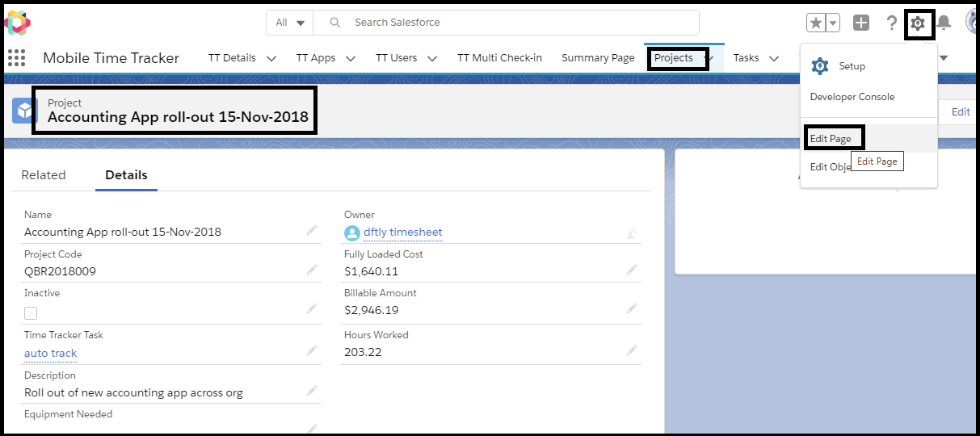Switch to the Related tab
Image resolution: width=980 pixels, height=436 pixels.
click(x=44, y=174)
